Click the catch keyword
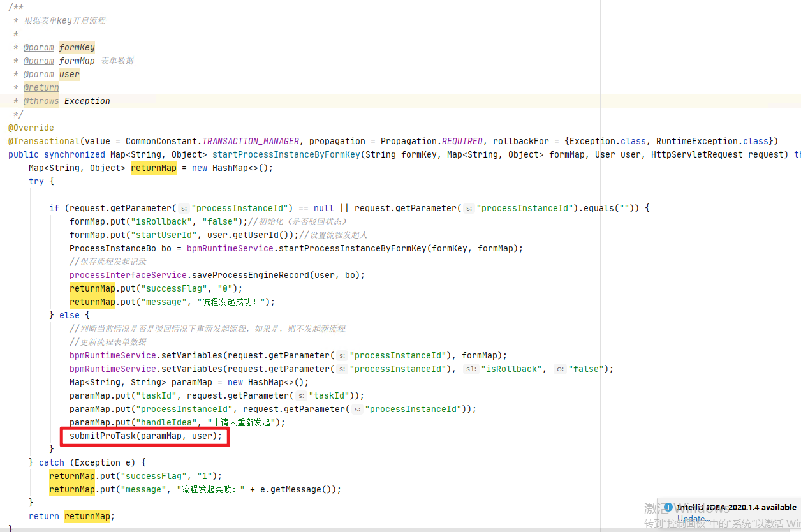 [x=52, y=462]
